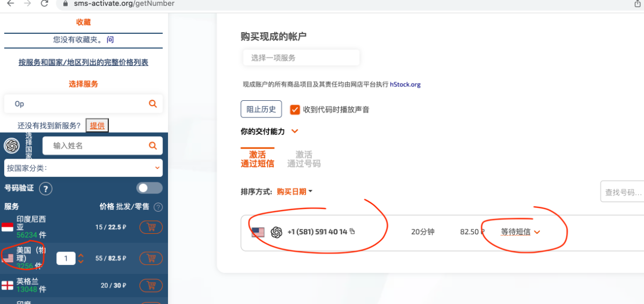Open 按服务和国家/地区列出的完整价格列表 link

(x=83, y=62)
